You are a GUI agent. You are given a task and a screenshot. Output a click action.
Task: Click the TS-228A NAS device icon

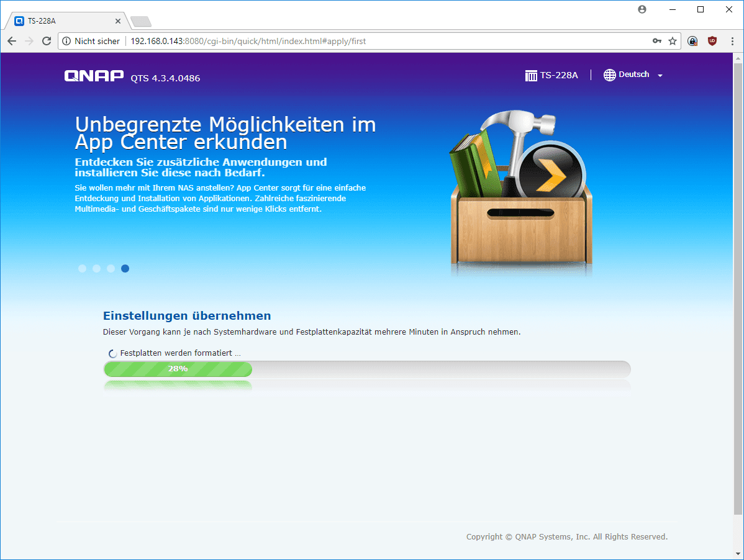coord(531,75)
